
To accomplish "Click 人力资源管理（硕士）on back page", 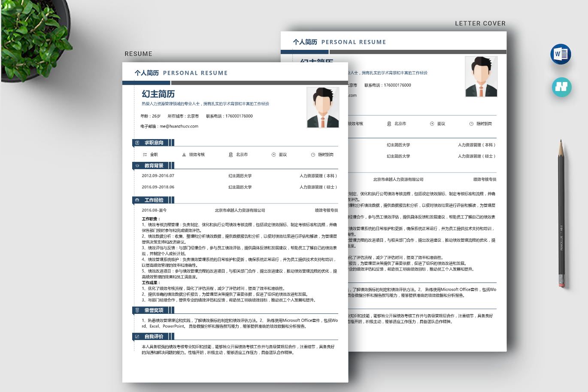I will pyautogui.click(x=477, y=156).
